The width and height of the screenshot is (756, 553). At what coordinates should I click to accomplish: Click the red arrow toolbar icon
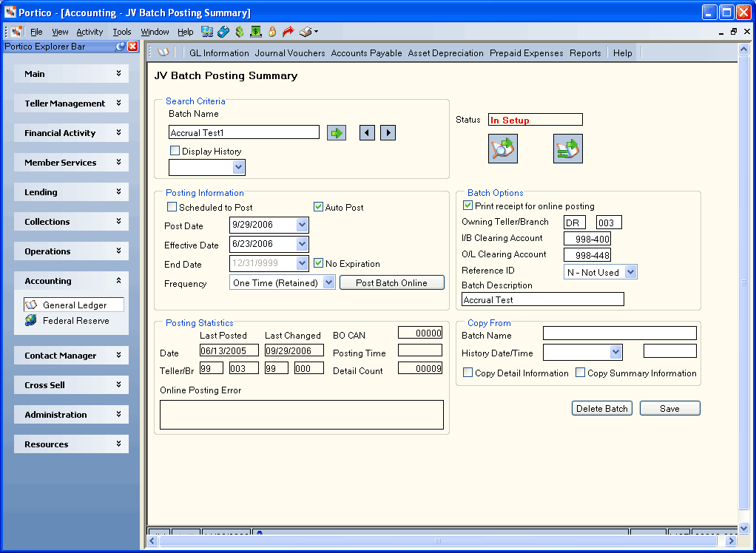(288, 32)
